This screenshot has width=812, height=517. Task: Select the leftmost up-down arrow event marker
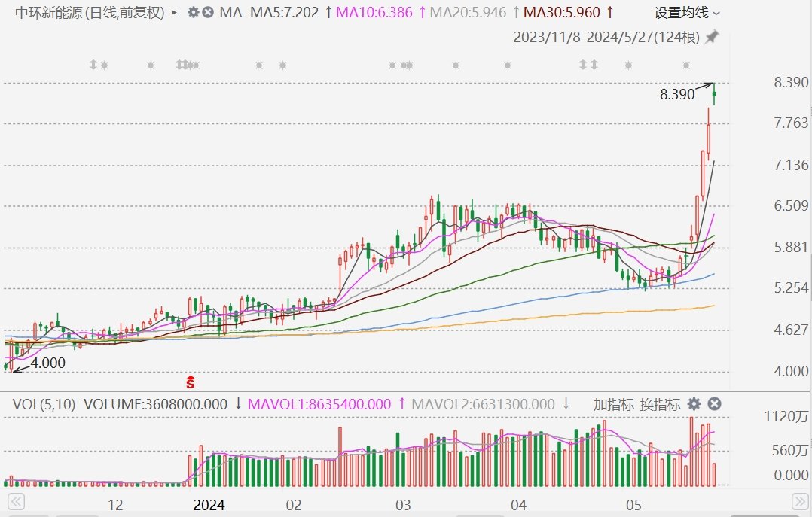click(93, 65)
